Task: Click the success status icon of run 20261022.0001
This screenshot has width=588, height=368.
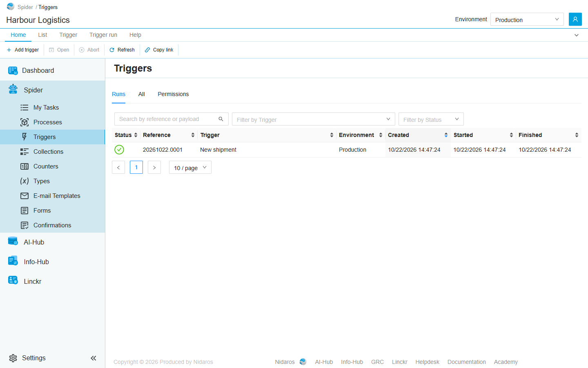Action: pos(119,150)
